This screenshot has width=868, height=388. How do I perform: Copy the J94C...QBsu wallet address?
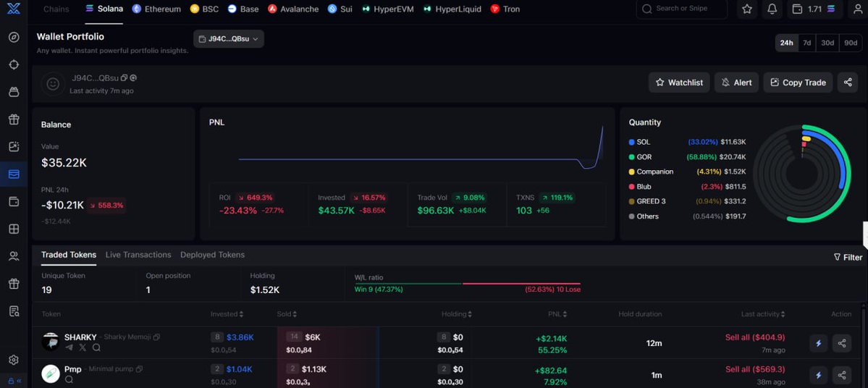[124, 78]
